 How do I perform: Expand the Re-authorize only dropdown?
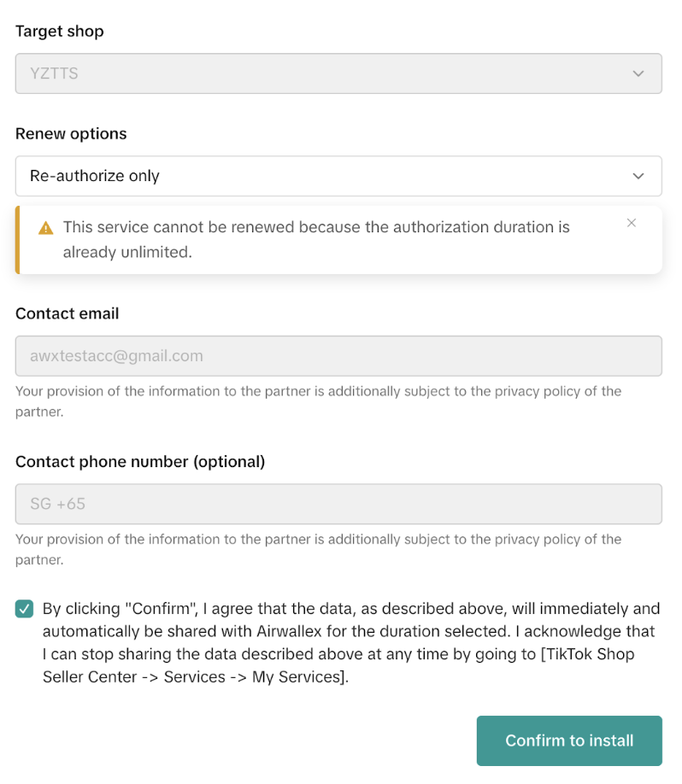click(338, 176)
